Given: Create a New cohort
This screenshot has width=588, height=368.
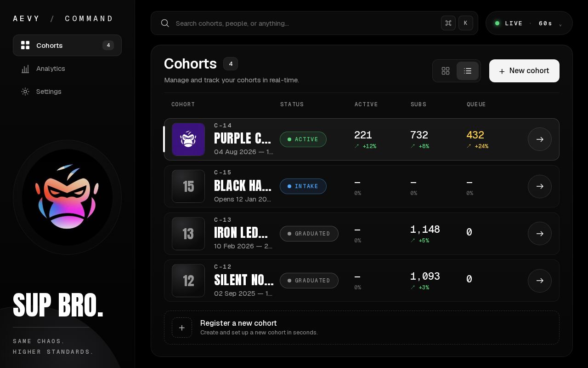Looking at the screenshot, I should (524, 71).
